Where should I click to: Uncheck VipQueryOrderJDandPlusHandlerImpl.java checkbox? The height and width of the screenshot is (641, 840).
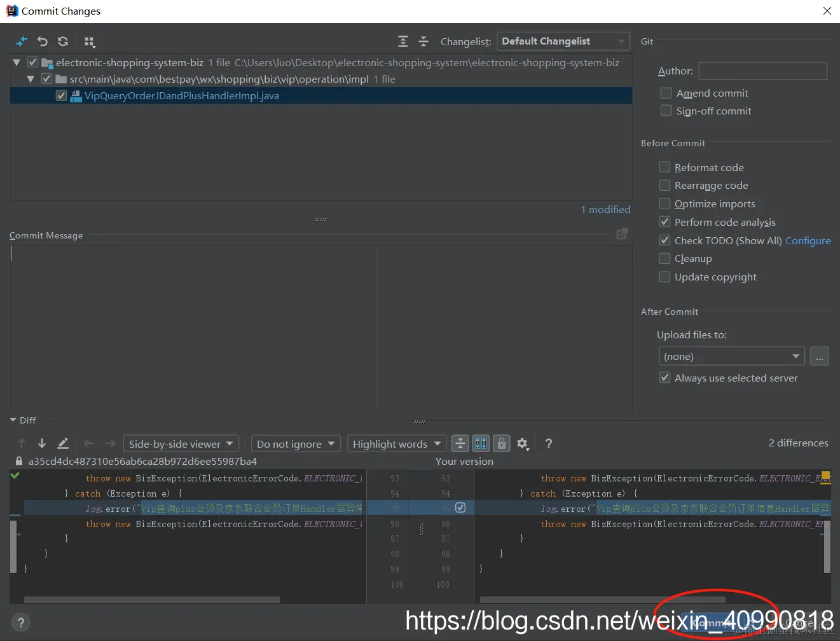pos(61,95)
